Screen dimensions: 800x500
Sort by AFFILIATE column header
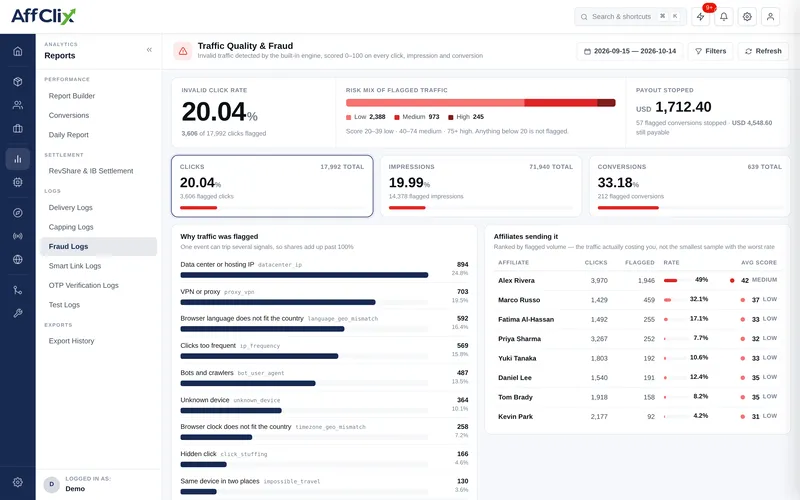coord(513,262)
